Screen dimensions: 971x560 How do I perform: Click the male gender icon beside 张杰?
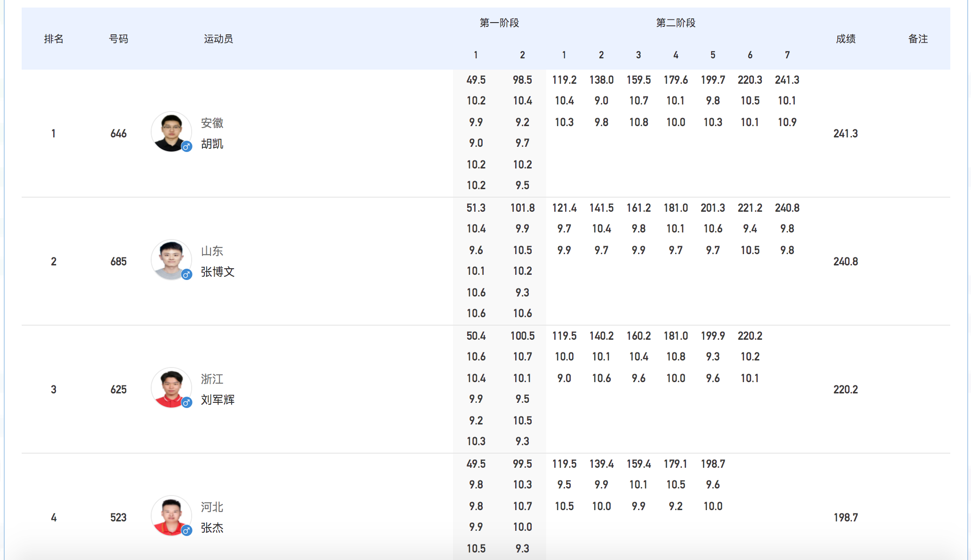(187, 530)
